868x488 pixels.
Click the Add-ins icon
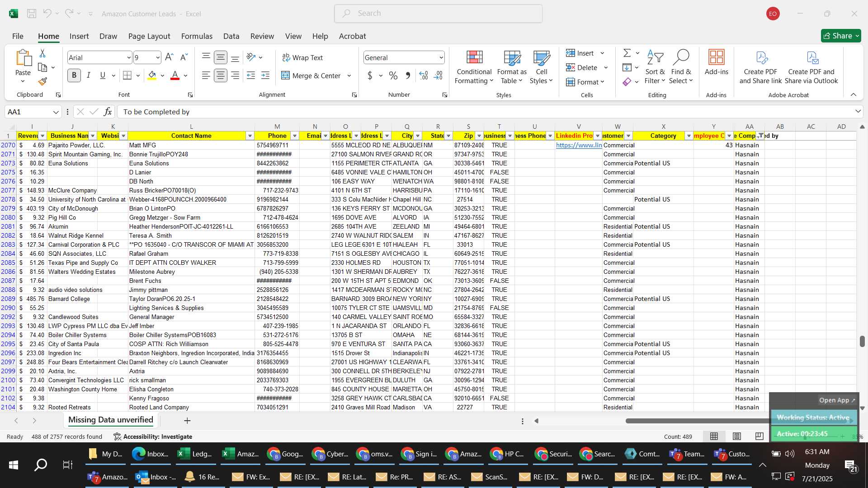pos(717,62)
